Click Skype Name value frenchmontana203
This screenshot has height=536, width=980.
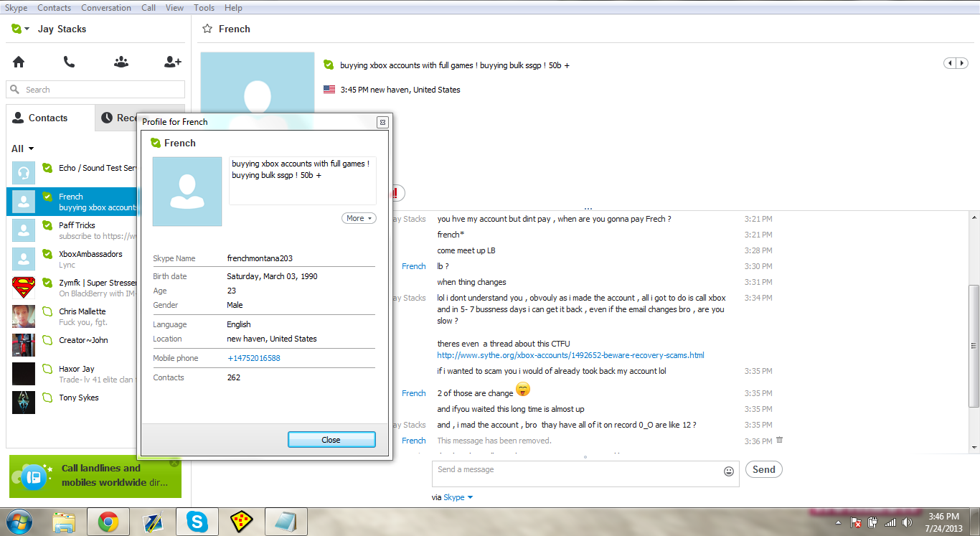tap(260, 258)
